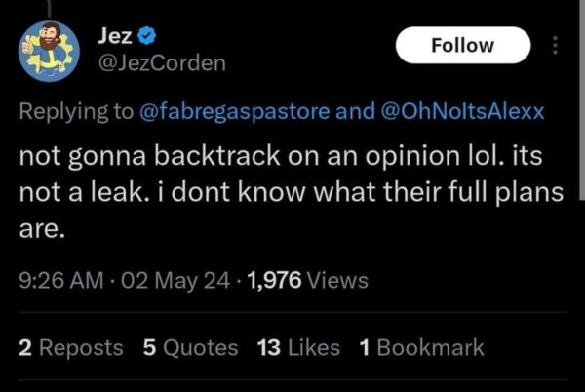Open the three-dot more options menu
This screenshot has height=392, width=585.
pyautogui.click(x=556, y=45)
